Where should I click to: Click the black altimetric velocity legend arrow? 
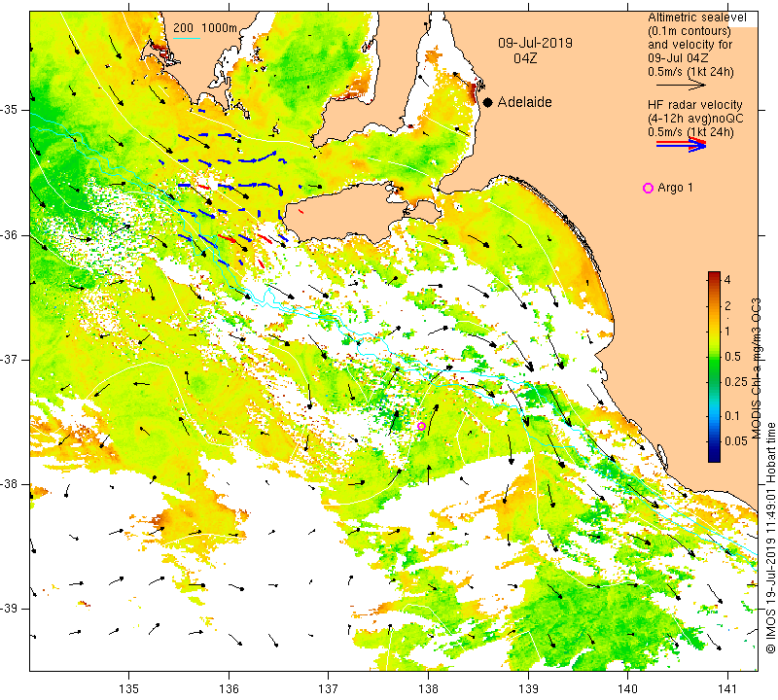pyautogui.click(x=681, y=86)
